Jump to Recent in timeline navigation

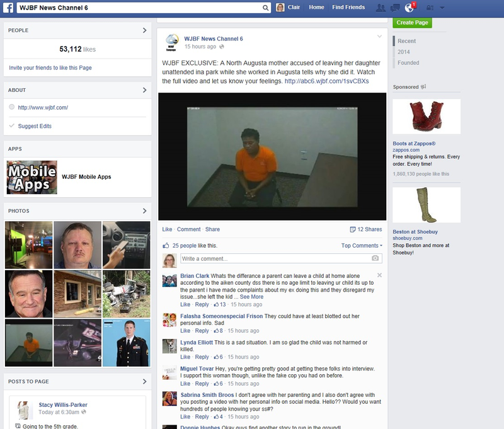pyautogui.click(x=406, y=41)
